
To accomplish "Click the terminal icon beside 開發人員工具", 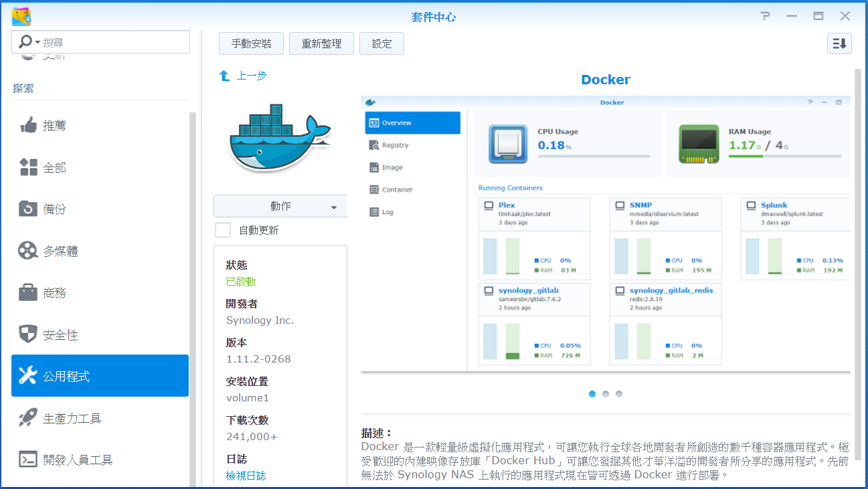I will pyautogui.click(x=28, y=460).
